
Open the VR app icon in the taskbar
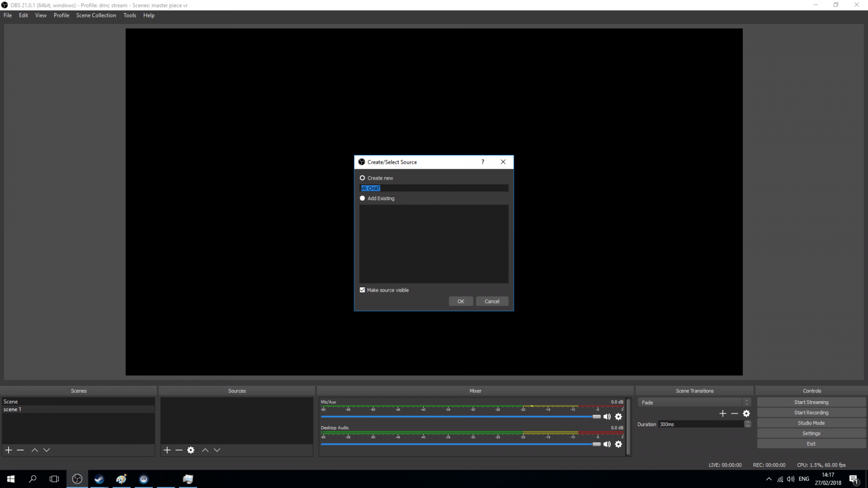coord(144,479)
